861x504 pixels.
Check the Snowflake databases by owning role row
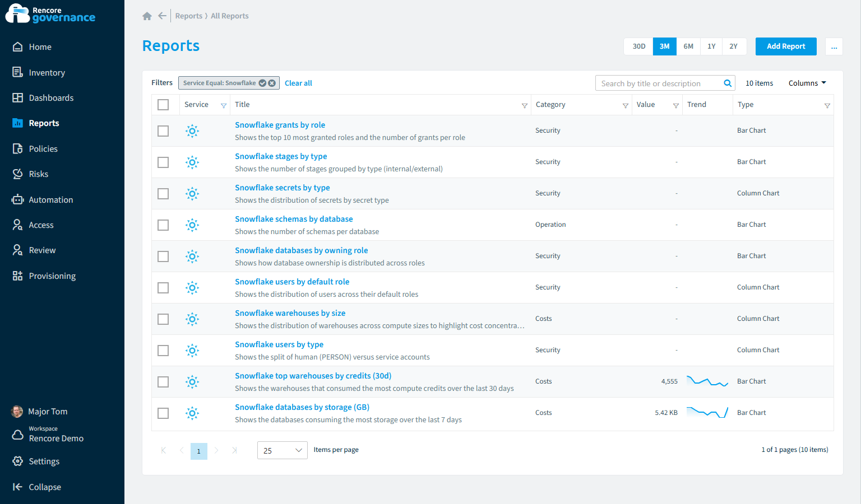coord(163,256)
